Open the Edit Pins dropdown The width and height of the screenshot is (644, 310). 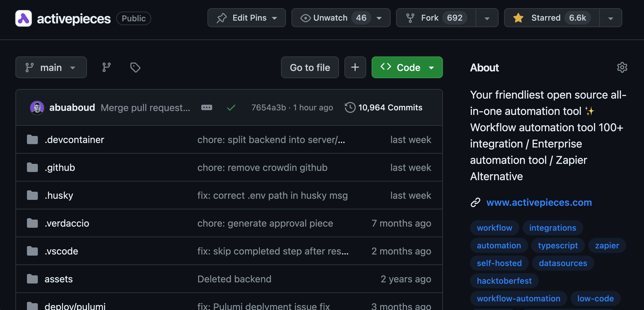[247, 18]
